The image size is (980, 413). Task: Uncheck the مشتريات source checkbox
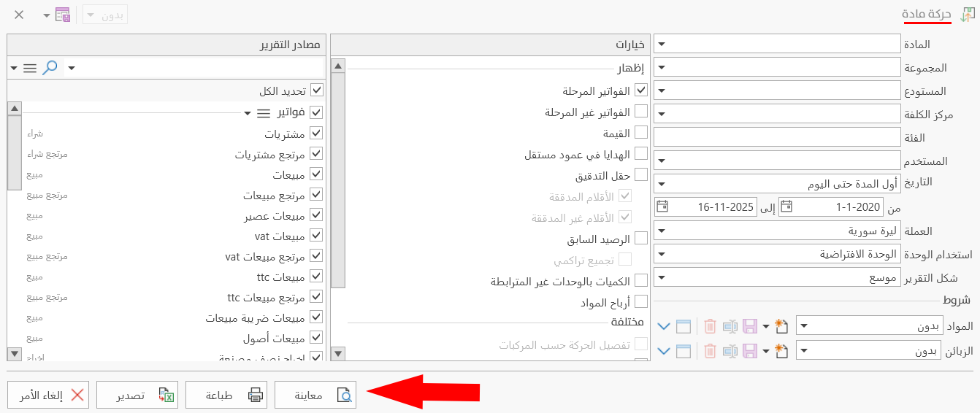pos(316,134)
